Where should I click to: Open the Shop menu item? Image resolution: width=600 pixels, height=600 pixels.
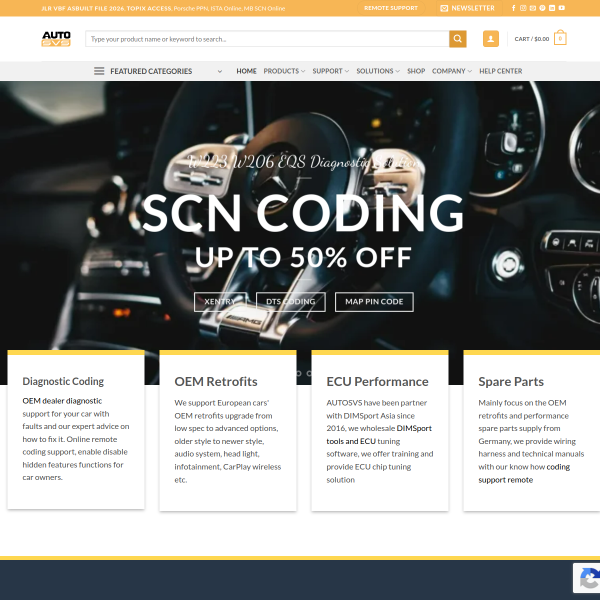[416, 71]
